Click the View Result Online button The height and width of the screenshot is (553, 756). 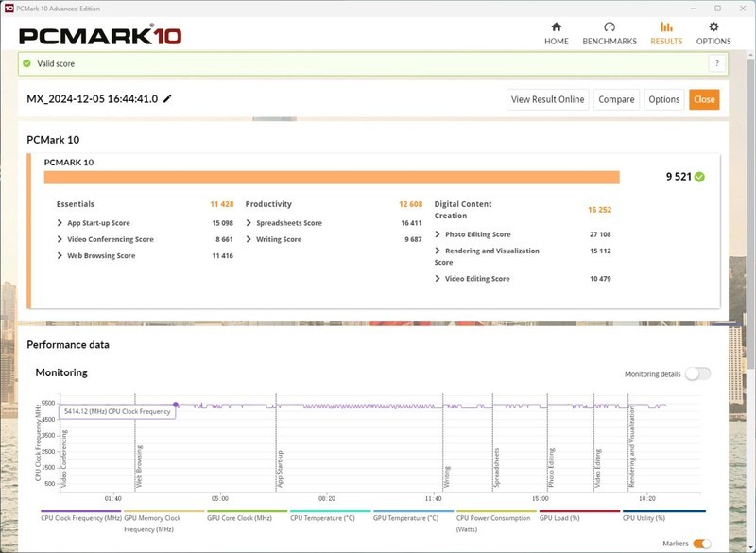pyautogui.click(x=548, y=99)
